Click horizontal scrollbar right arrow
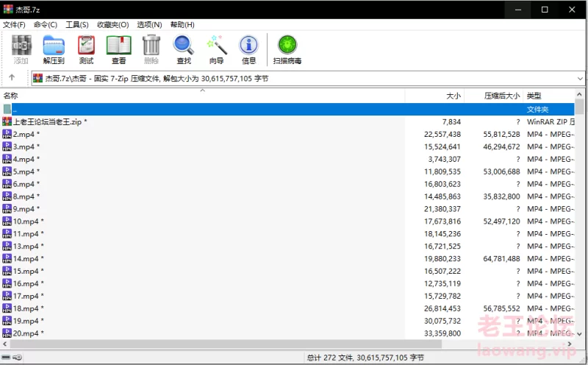This screenshot has height=365, width=588. (x=570, y=344)
